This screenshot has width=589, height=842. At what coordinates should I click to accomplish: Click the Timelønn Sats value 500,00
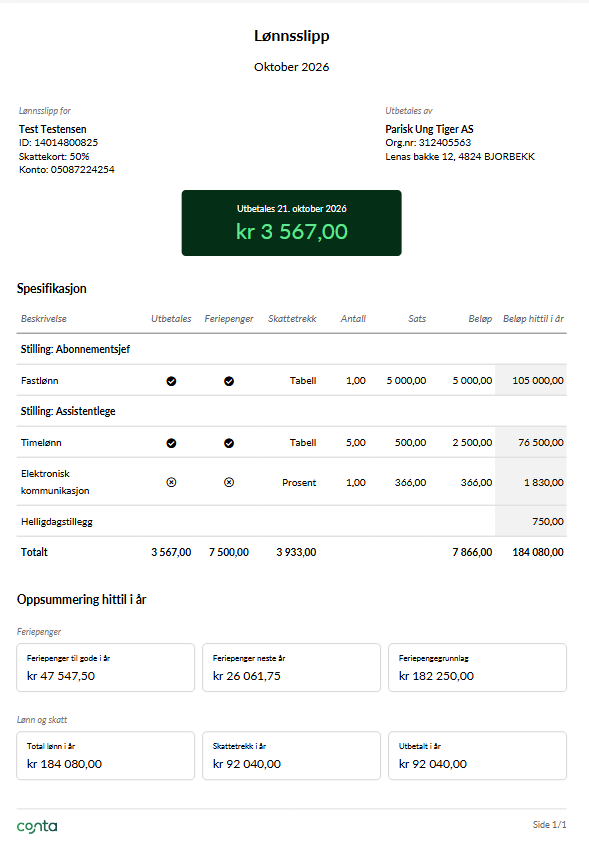click(x=411, y=442)
